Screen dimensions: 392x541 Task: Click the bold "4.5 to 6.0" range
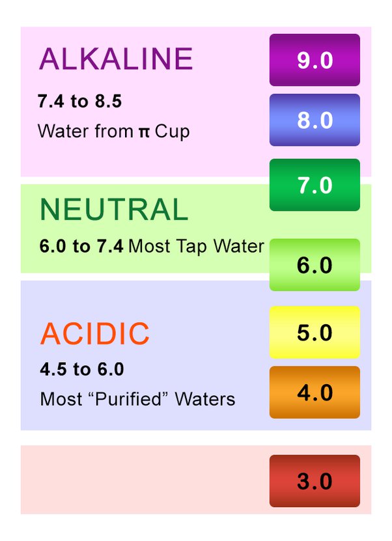click(82, 370)
